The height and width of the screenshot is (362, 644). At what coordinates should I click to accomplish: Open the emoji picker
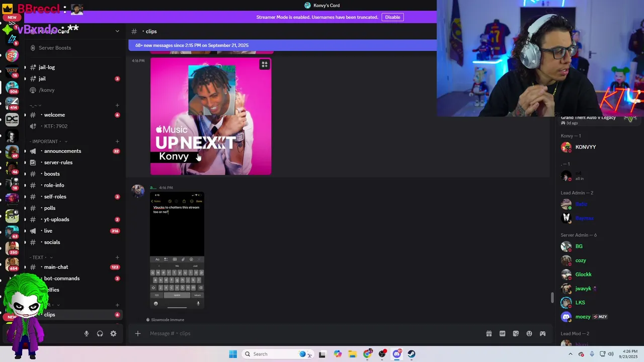coord(529,333)
